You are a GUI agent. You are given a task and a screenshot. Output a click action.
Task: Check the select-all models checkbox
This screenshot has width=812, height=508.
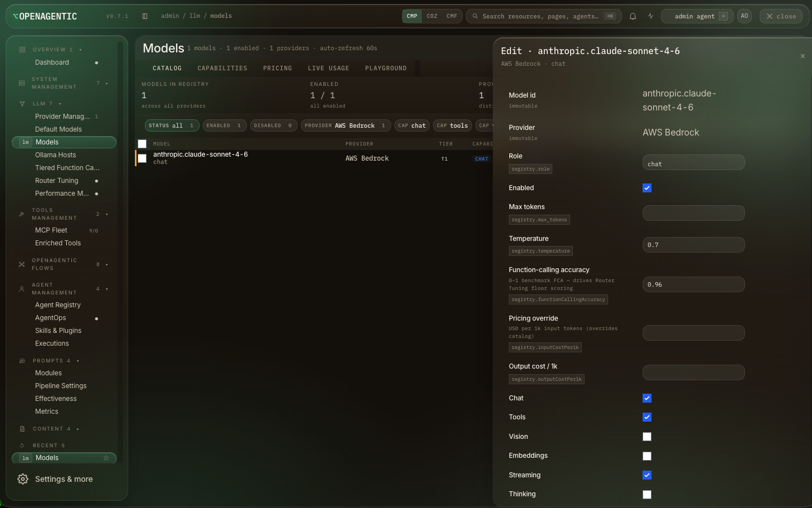click(x=142, y=144)
